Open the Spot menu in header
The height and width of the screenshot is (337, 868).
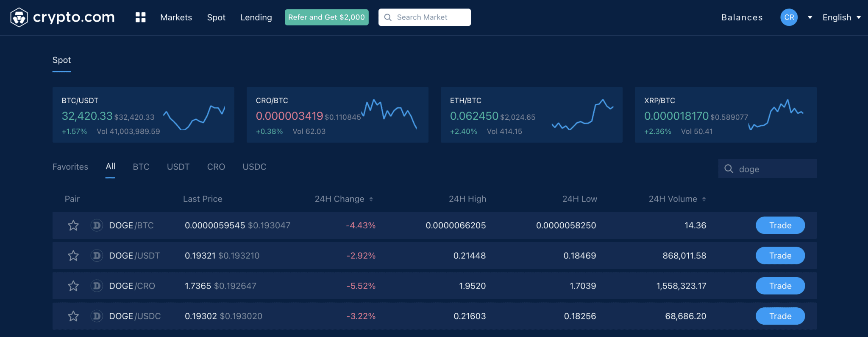[216, 17]
